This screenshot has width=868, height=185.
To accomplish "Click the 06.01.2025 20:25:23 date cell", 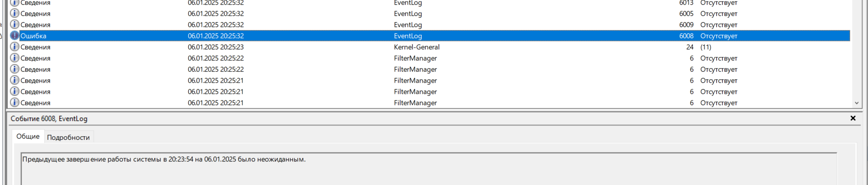I will click(x=216, y=47).
